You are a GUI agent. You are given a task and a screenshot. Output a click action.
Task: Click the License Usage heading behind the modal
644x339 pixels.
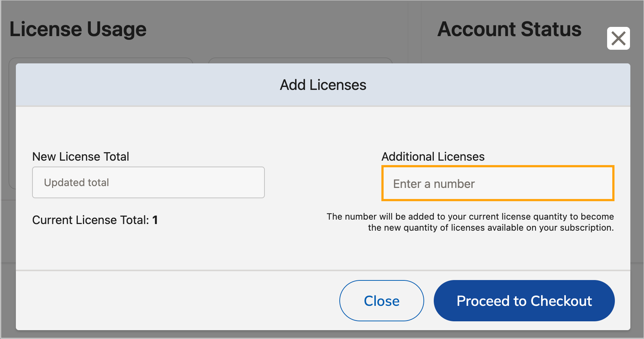[78, 29]
